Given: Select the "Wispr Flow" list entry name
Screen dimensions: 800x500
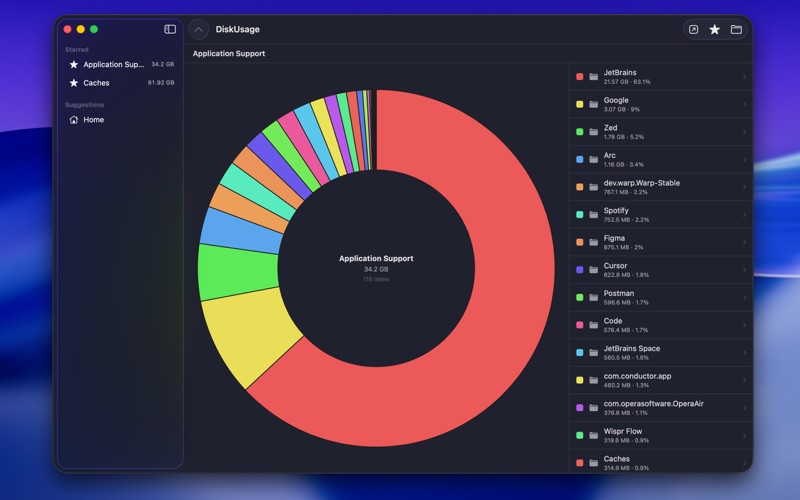Looking at the screenshot, I should coord(622,431).
